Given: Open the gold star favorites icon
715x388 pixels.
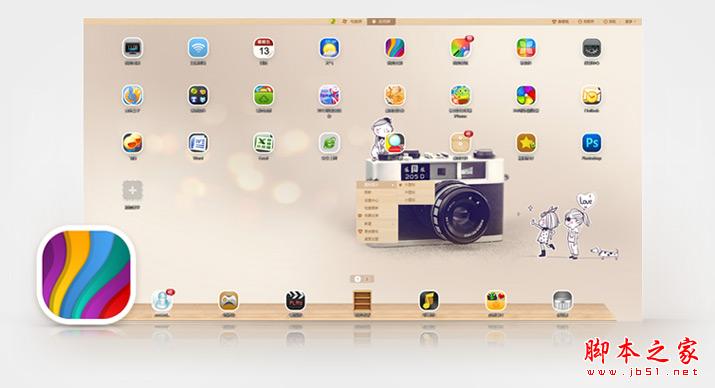Looking at the screenshot, I should [x=526, y=143].
